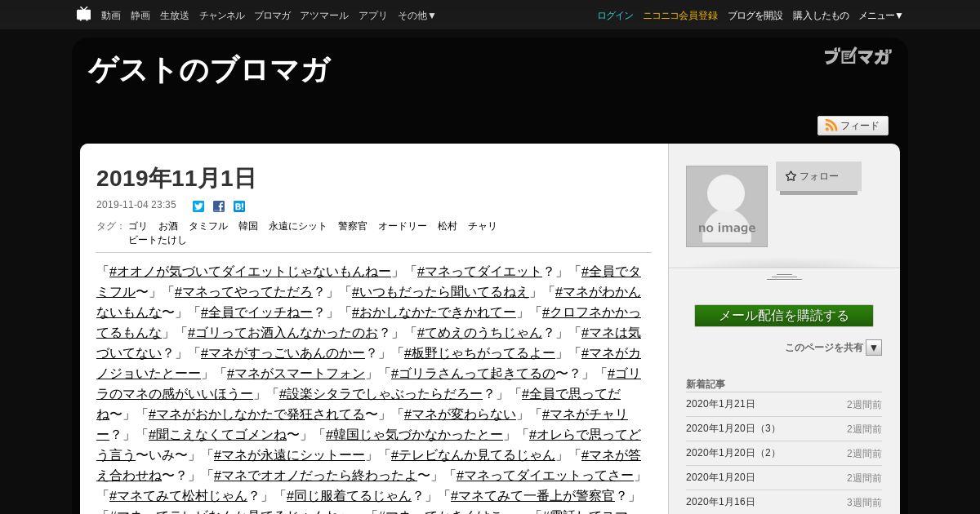Open the 2019年11月1日 article title
This screenshot has height=514, width=980.
point(176,178)
